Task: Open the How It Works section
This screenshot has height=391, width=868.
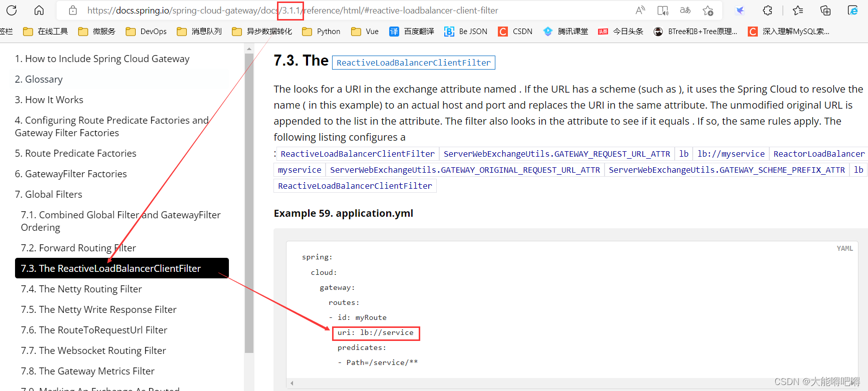Action: [49, 100]
